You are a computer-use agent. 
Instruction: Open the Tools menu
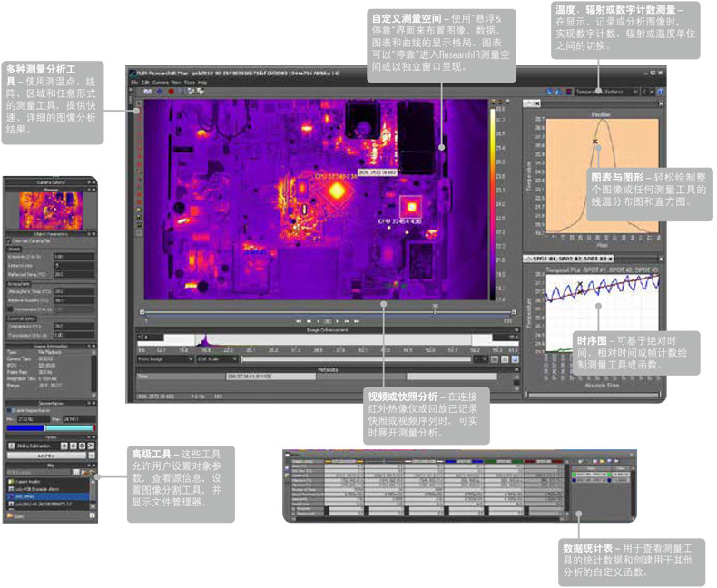pyautogui.click(x=189, y=83)
